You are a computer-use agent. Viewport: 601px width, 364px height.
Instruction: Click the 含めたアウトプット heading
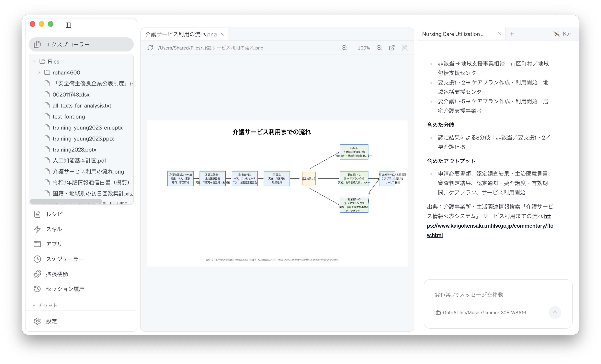[x=451, y=161]
